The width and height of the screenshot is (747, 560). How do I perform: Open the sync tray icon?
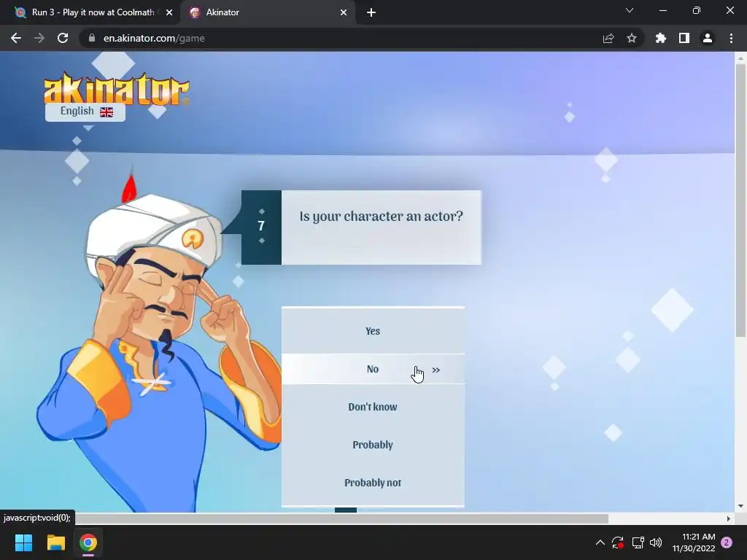(618, 542)
